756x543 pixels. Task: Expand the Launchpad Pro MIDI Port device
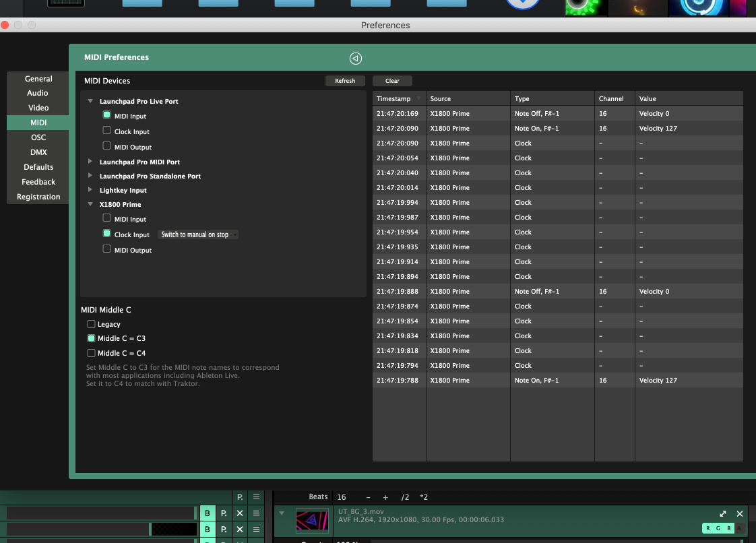(90, 162)
